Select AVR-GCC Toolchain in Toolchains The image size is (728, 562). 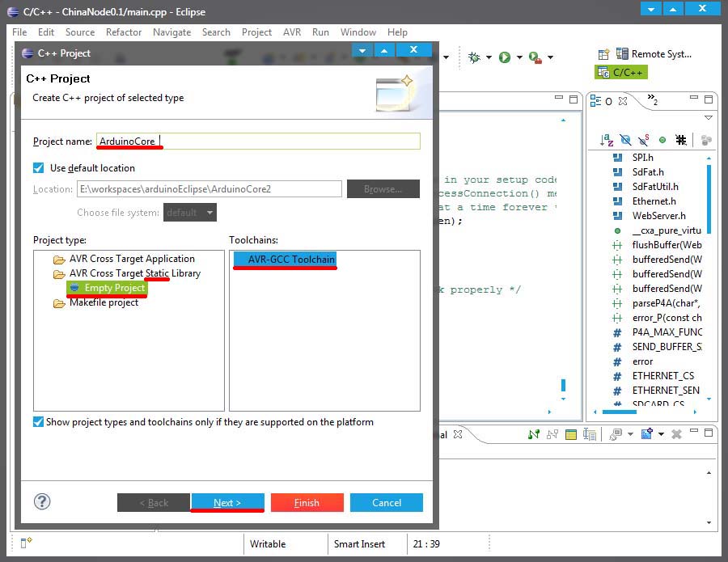285,259
